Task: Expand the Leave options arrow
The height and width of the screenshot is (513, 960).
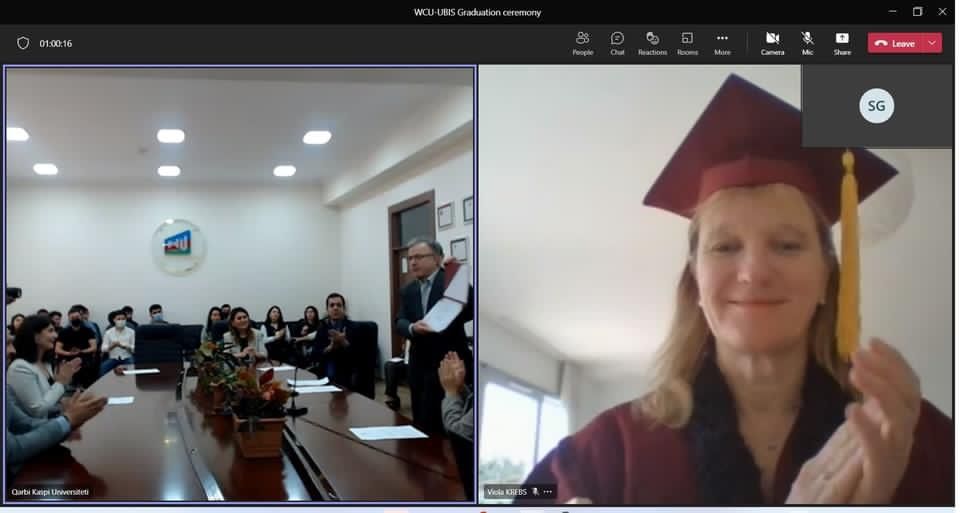Action: coord(932,43)
